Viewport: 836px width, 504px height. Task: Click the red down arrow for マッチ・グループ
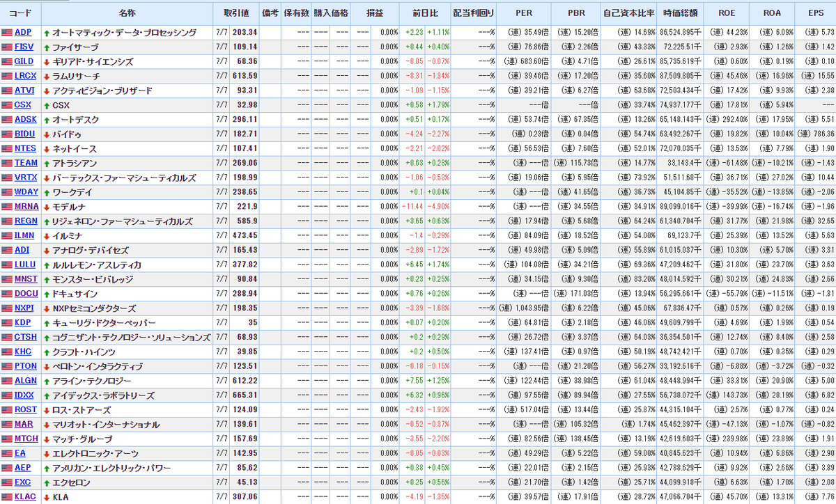pyautogui.click(x=47, y=439)
